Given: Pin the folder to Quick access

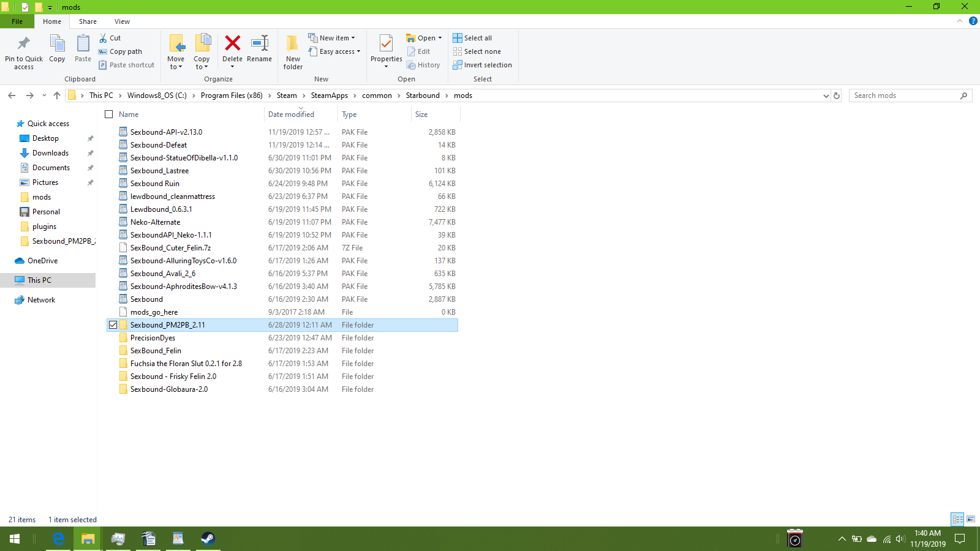Looking at the screenshot, I should click(24, 52).
